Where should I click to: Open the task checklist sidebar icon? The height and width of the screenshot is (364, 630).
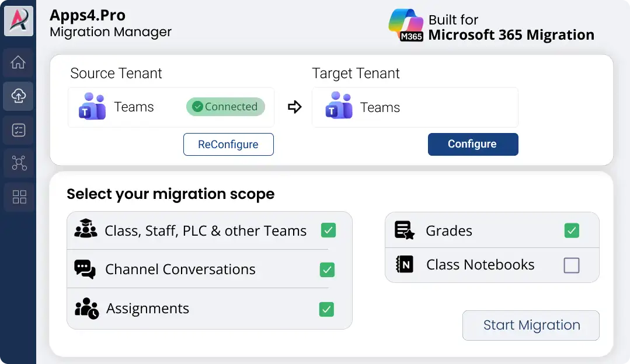18,130
